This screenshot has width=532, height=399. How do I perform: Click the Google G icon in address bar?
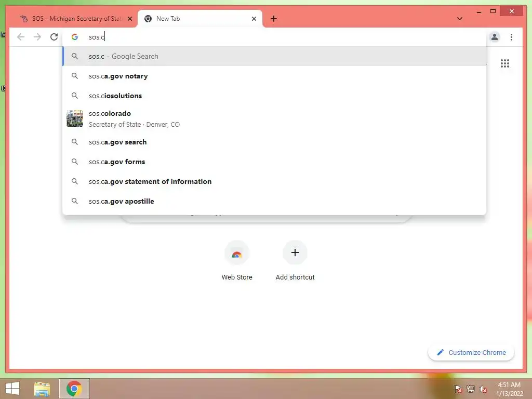tap(75, 37)
